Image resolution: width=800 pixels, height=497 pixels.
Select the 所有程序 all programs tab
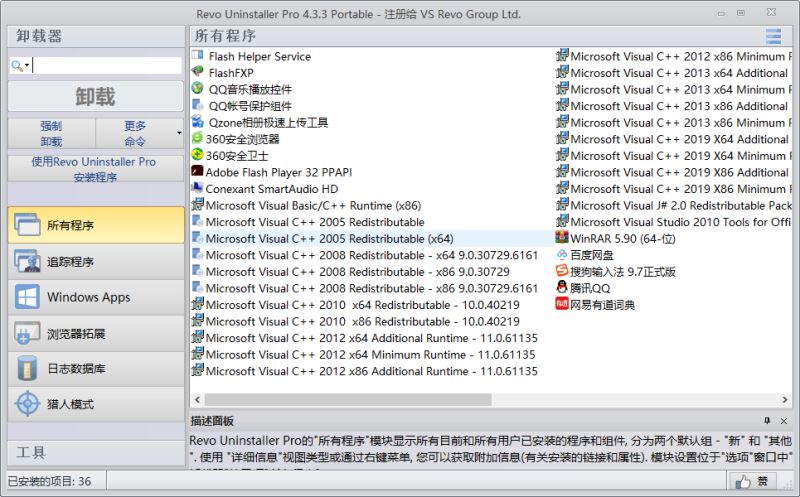coord(96,225)
